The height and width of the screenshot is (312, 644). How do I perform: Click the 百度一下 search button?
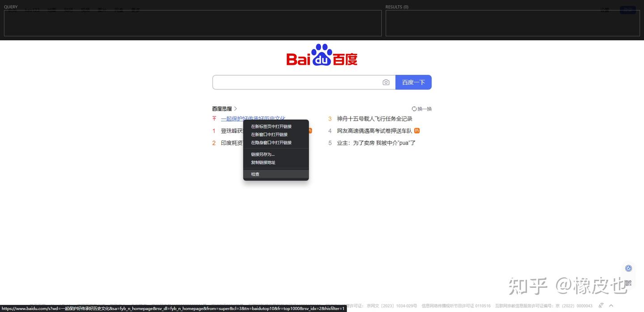pyautogui.click(x=413, y=82)
